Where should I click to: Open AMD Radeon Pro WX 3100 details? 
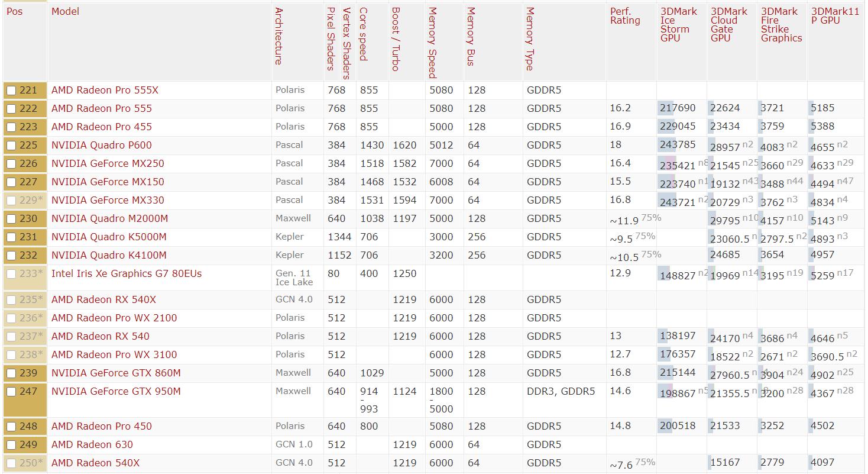point(114,355)
